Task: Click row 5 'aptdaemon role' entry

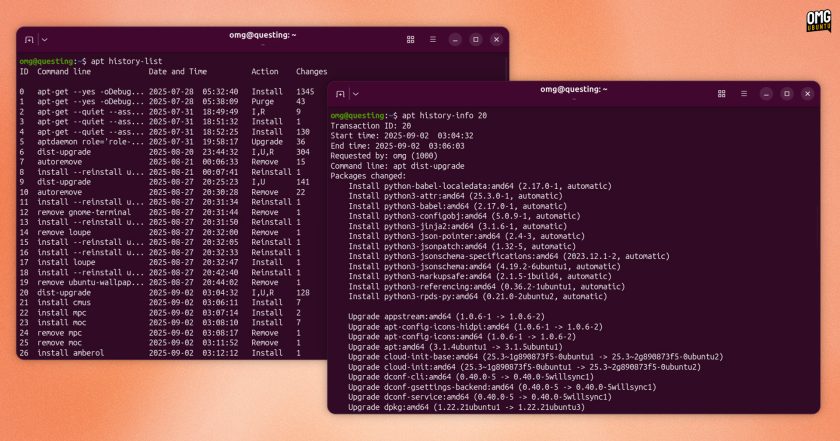Action: pyautogui.click(x=91, y=142)
